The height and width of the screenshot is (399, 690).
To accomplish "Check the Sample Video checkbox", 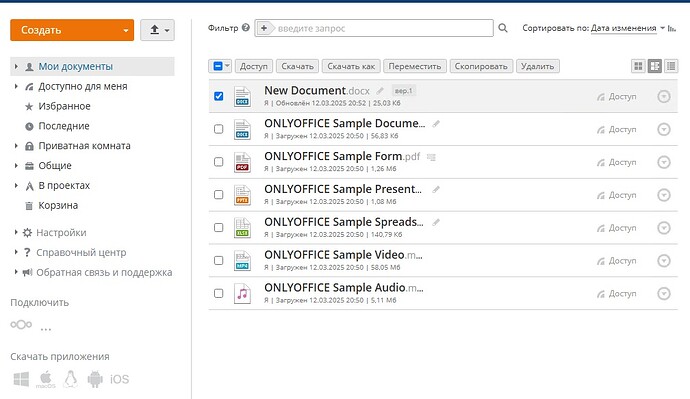I will click(218, 260).
